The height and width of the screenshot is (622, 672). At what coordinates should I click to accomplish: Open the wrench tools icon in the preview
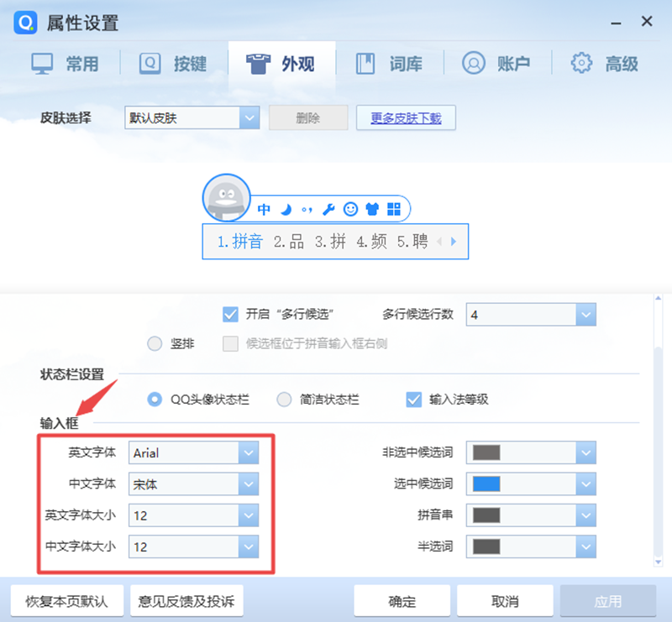(x=329, y=207)
